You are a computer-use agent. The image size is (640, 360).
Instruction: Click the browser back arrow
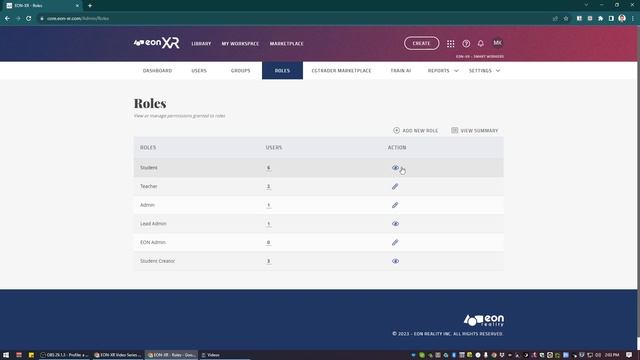tap(7, 18)
